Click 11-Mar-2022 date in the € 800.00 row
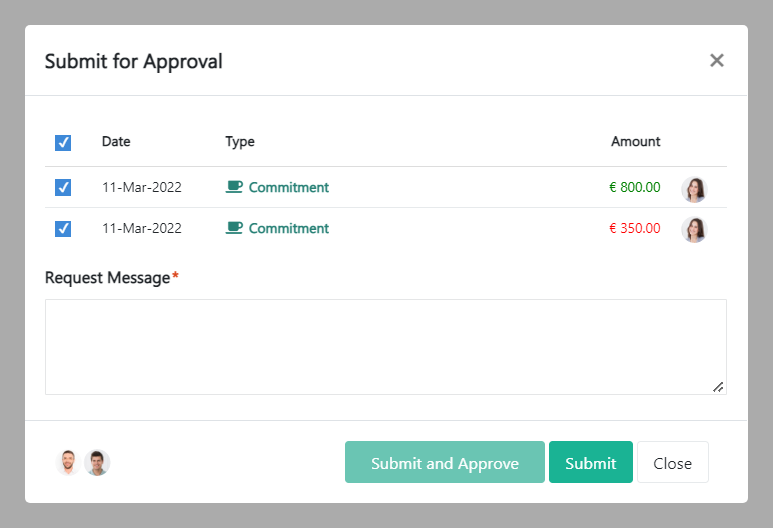773x528 pixels. [141, 187]
